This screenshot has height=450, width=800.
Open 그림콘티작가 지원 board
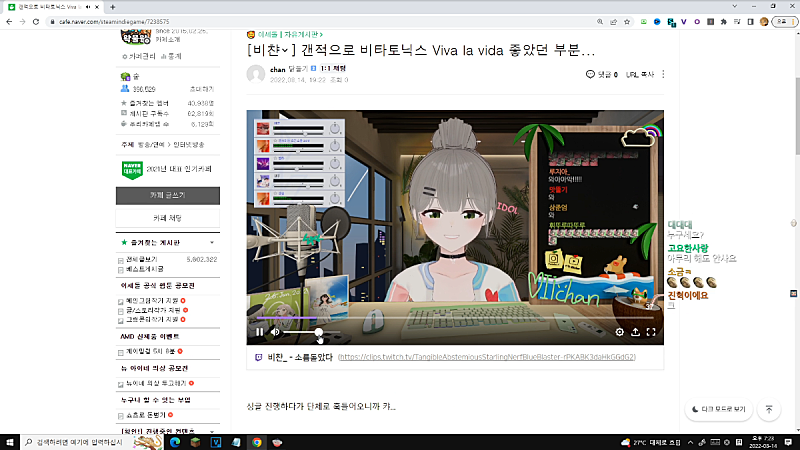click(152, 319)
